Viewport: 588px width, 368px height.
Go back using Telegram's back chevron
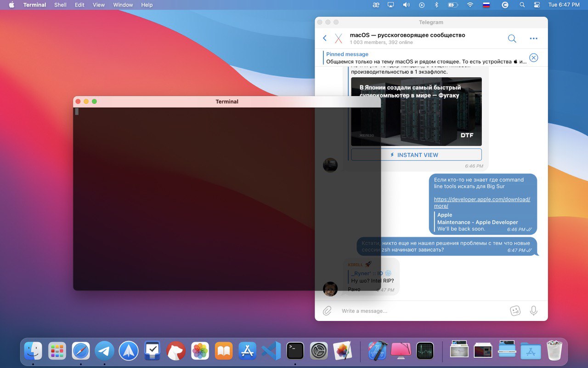click(x=325, y=38)
